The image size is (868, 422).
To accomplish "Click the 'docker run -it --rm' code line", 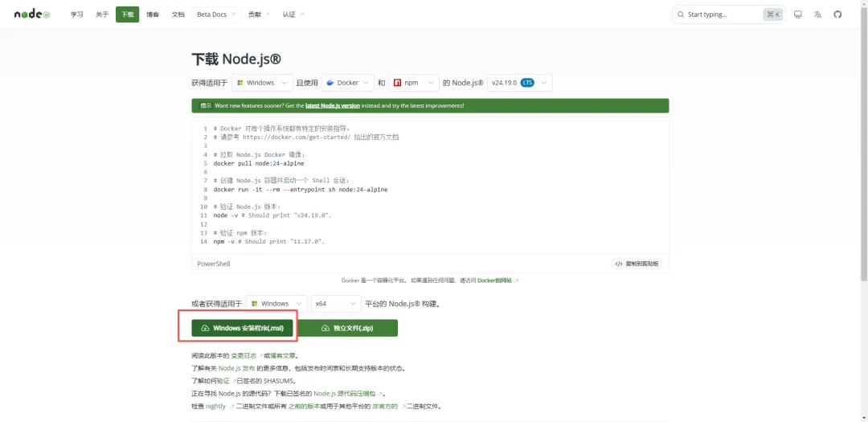I will click(x=300, y=190).
